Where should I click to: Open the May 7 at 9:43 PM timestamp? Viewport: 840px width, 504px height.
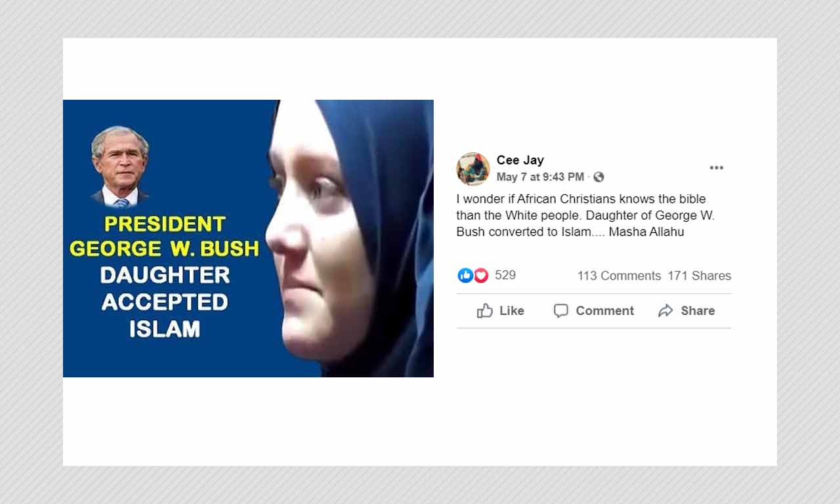540,177
